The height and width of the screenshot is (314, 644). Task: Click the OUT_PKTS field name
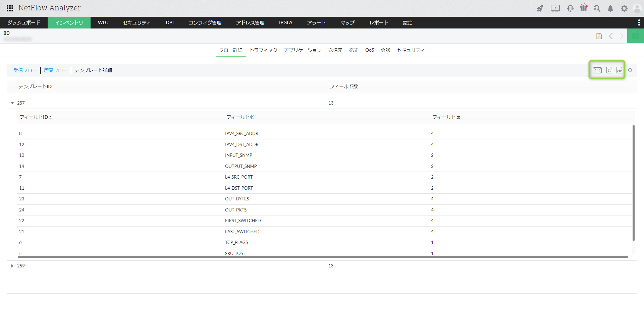coord(236,210)
